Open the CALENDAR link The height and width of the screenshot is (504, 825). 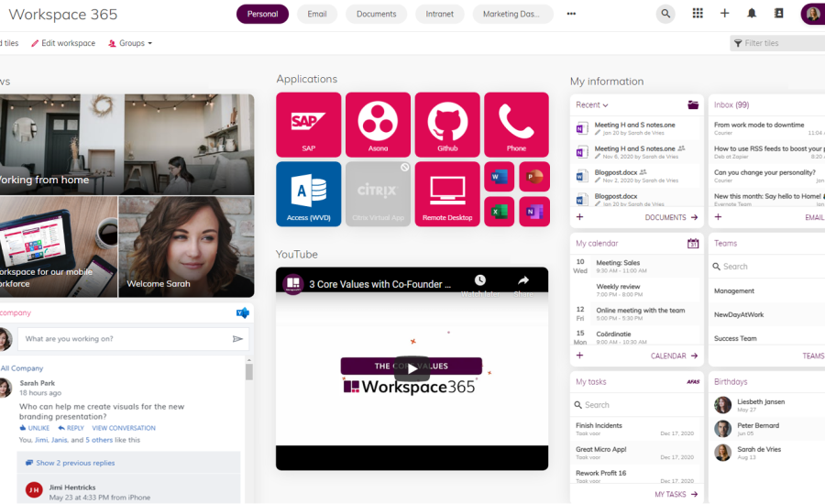(x=674, y=356)
